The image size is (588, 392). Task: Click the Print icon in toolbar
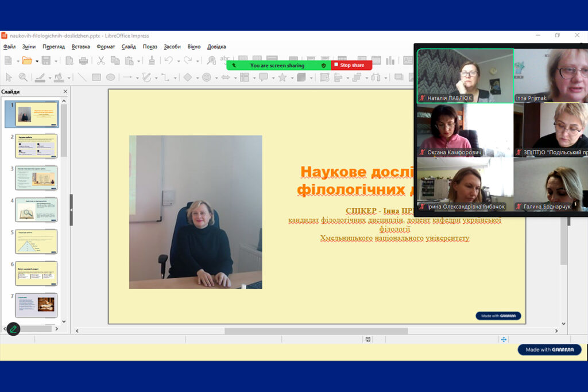coord(83,60)
